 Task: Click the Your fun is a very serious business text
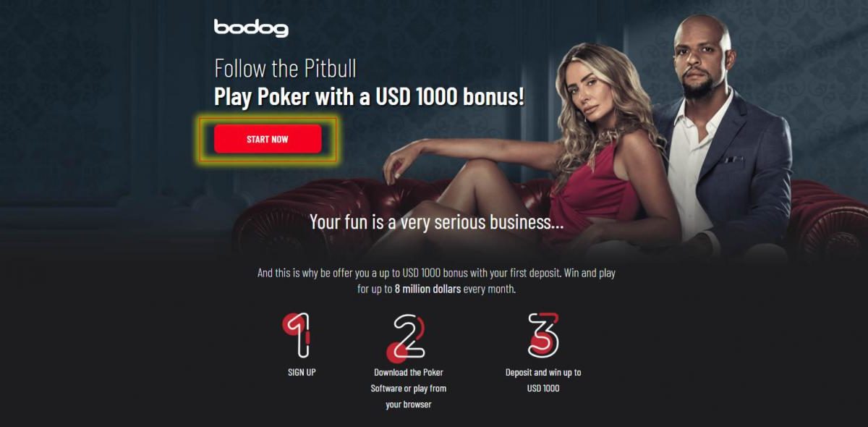tap(437, 221)
